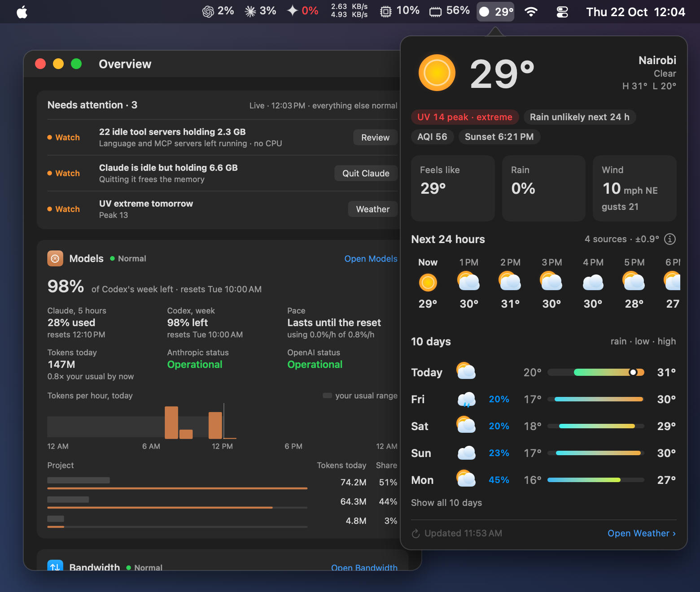Open the Apple menu

[x=22, y=12]
